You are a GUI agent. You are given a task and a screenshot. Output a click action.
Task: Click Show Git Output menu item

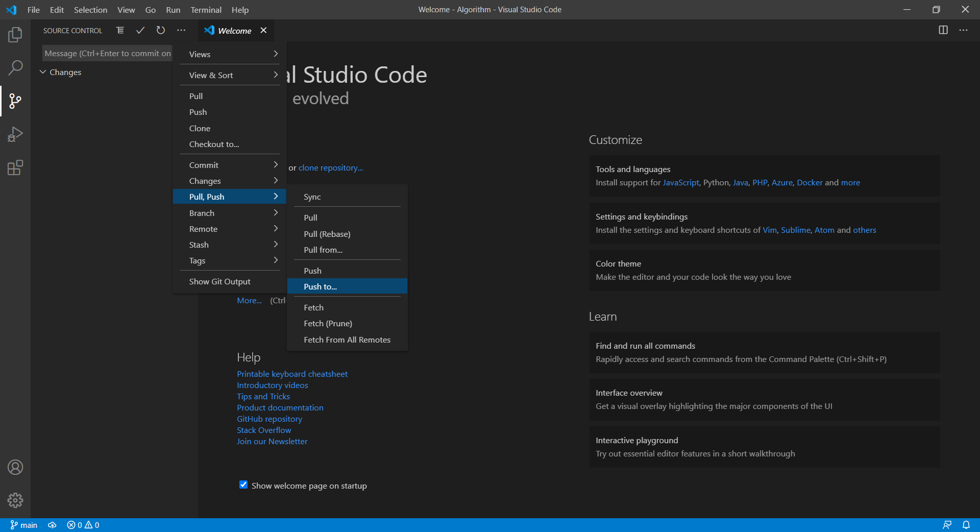point(230,281)
